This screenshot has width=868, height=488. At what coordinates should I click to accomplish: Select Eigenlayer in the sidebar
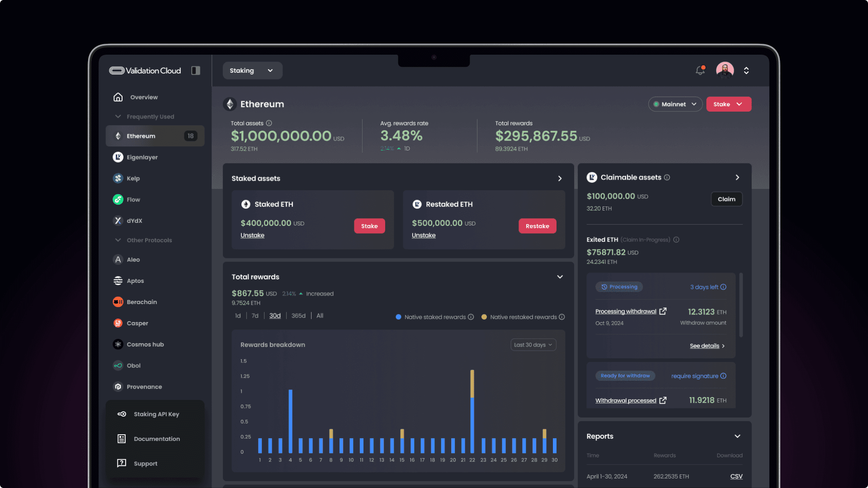142,157
